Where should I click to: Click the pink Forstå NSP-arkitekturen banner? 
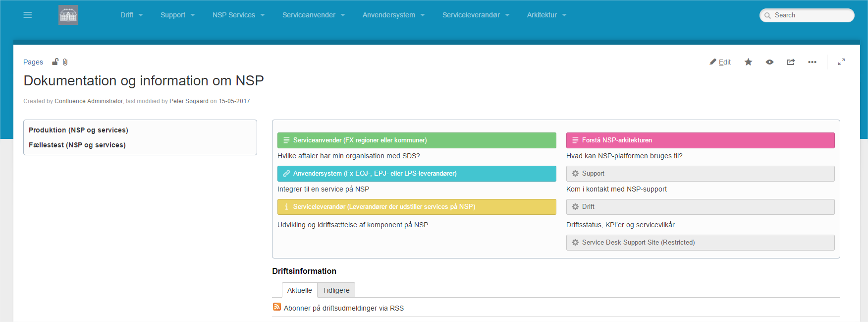coord(700,140)
